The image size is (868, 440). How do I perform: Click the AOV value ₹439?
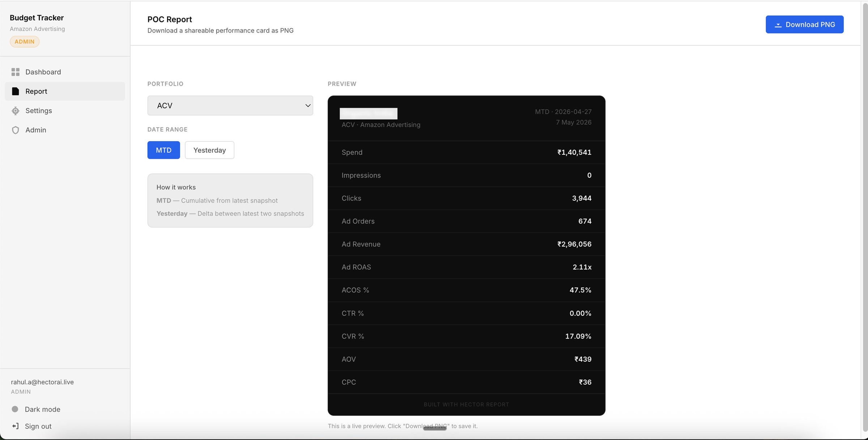[583, 359]
